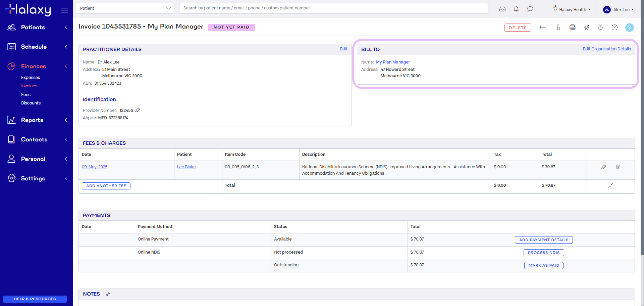Toggle the hamburger sidebar menu

[64, 10]
